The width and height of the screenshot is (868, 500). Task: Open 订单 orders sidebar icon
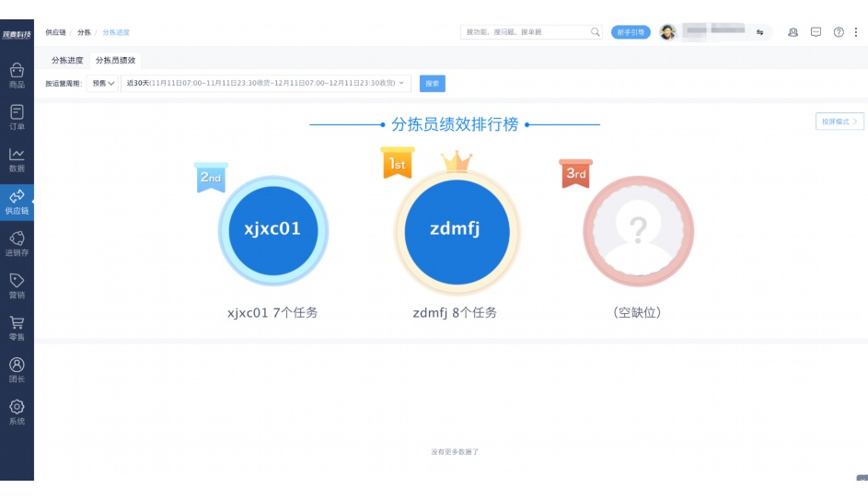pyautogui.click(x=17, y=117)
